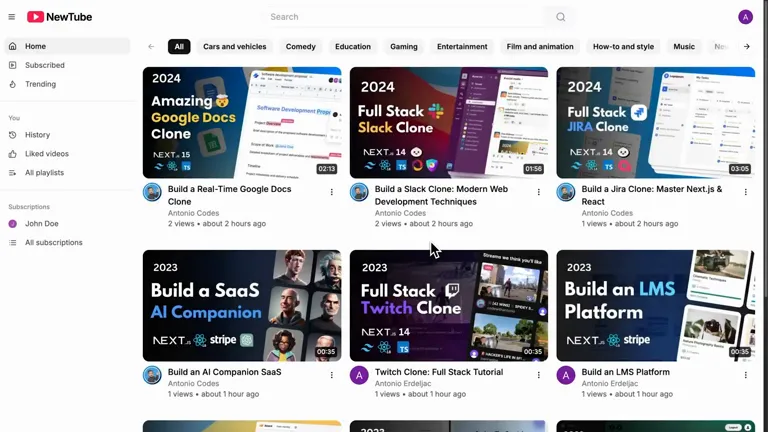This screenshot has height=432, width=768.
Task: Open title 'Build a Jira Clone: Master Next.js & React'
Action: click(652, 195)
